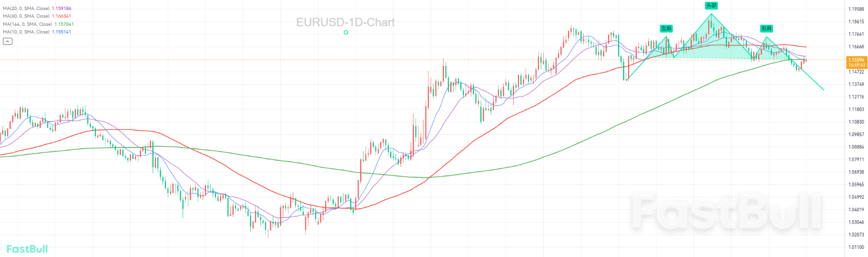Click the EURUSD-1D-Chart title text
The width and height of the screenshot is (868, 257).
(345, 22)
